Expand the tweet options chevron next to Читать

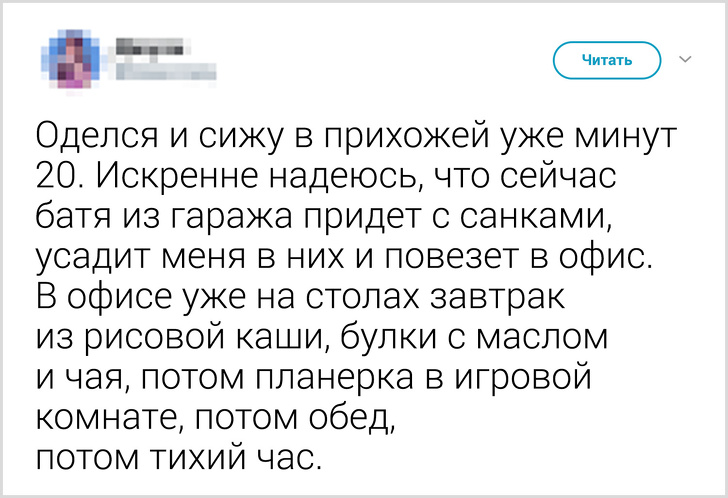click(685, 59)
